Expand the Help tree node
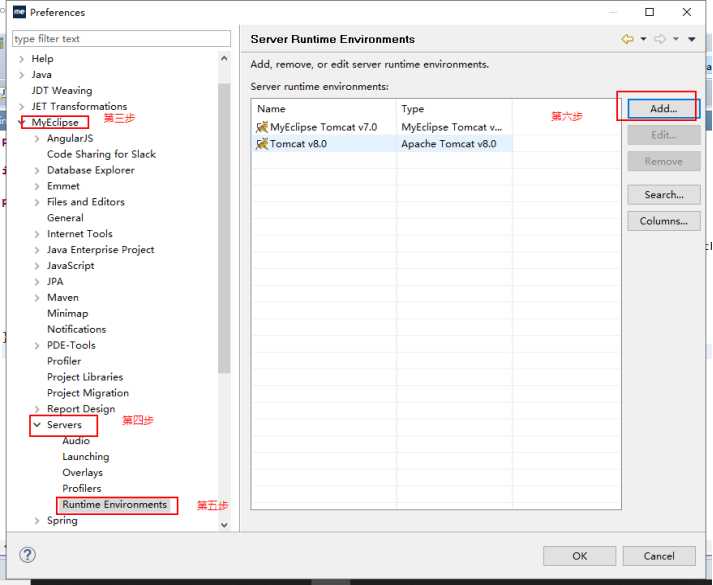This screenshot has width=713, height=585. tap(21, 59)
